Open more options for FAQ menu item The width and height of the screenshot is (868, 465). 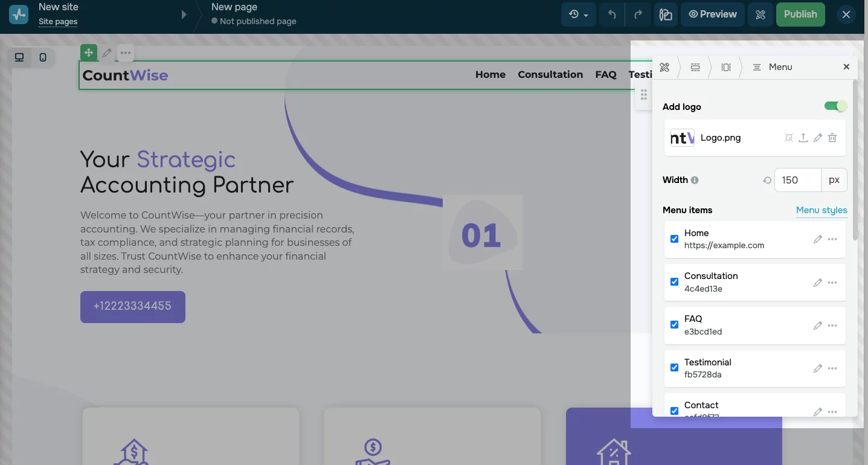[832, 325]
